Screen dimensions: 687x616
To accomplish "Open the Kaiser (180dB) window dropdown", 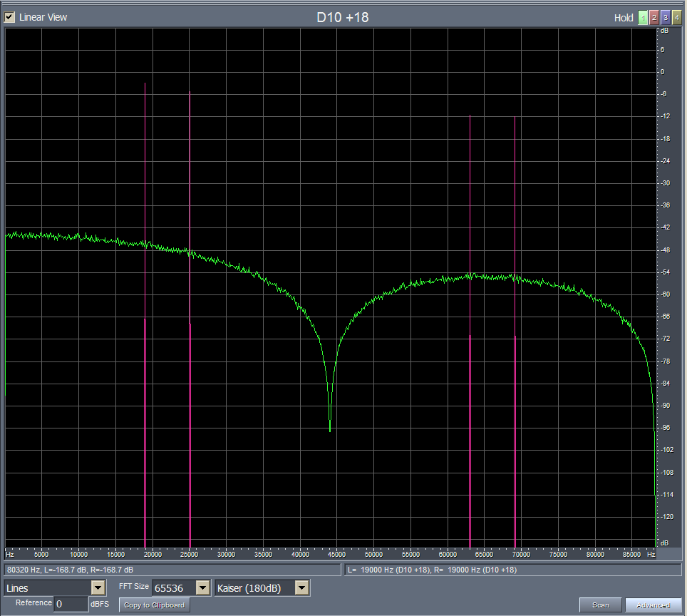I will click(302, 588).
